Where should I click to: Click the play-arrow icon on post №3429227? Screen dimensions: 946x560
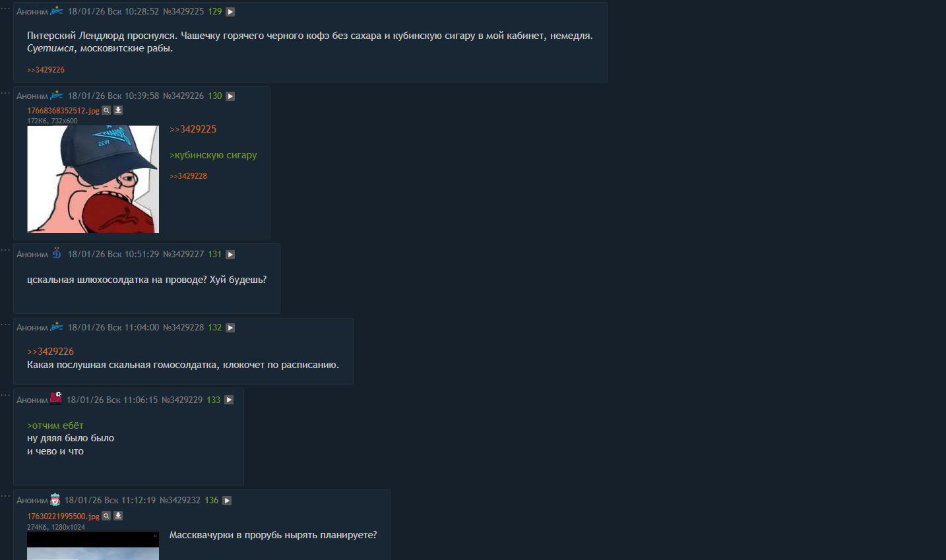pyautogui.click(x=230, y=255)
